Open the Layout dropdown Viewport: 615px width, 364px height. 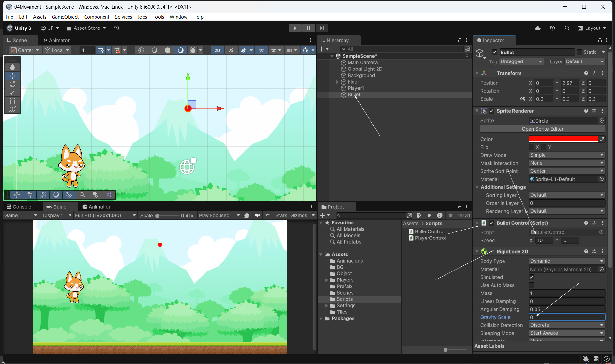pyautogui.click(x=592, y=28)
